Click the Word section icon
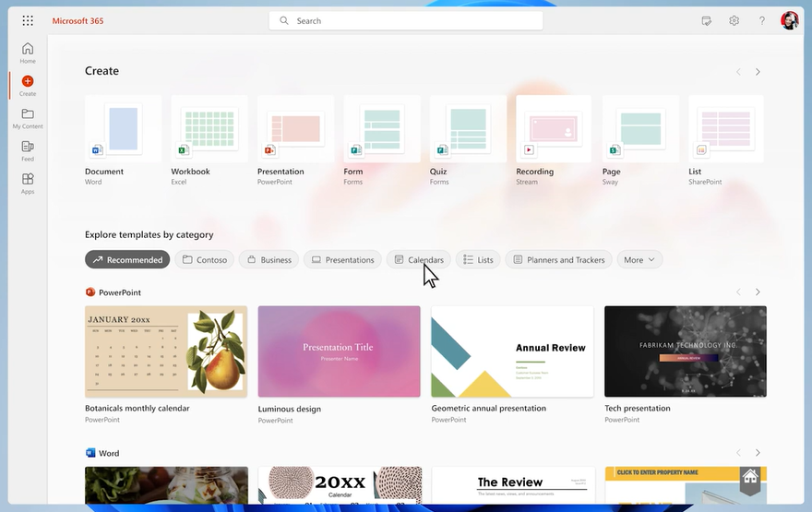Viewport: 812px width, 512px height. 90,453
